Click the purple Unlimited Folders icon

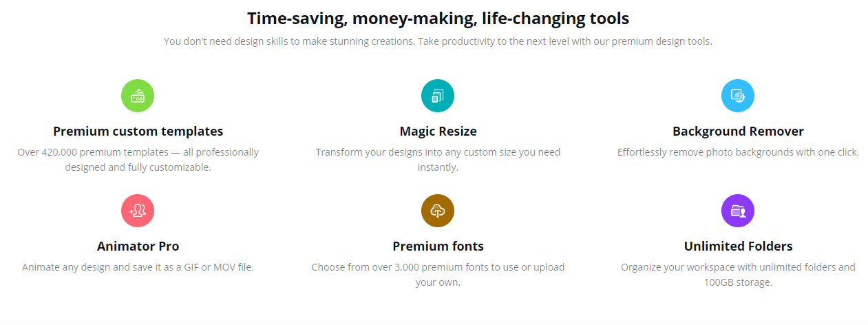click(x=738, y=211)
